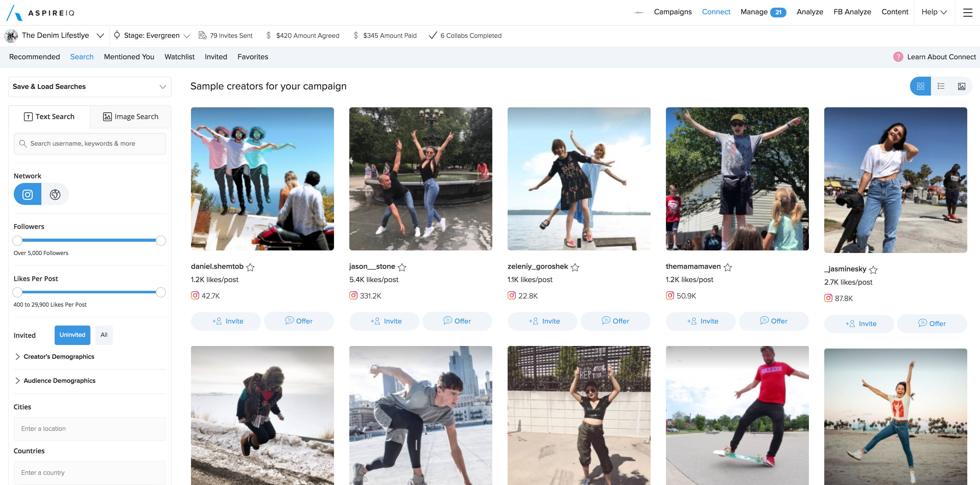
Task: Click Followers slider right handle
Action: pyautogui.click(x=161, y=241)
